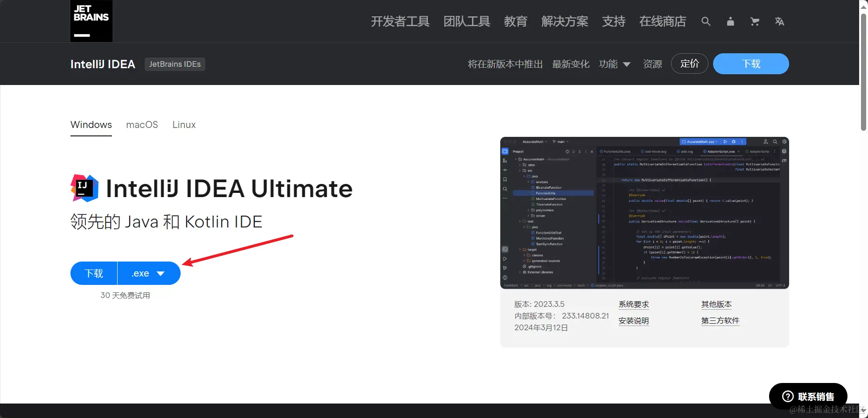Image resolution: width=868 pixels, height=418 pixels.
Task: Open the 团队工具 menu
Action: point(467,21)
